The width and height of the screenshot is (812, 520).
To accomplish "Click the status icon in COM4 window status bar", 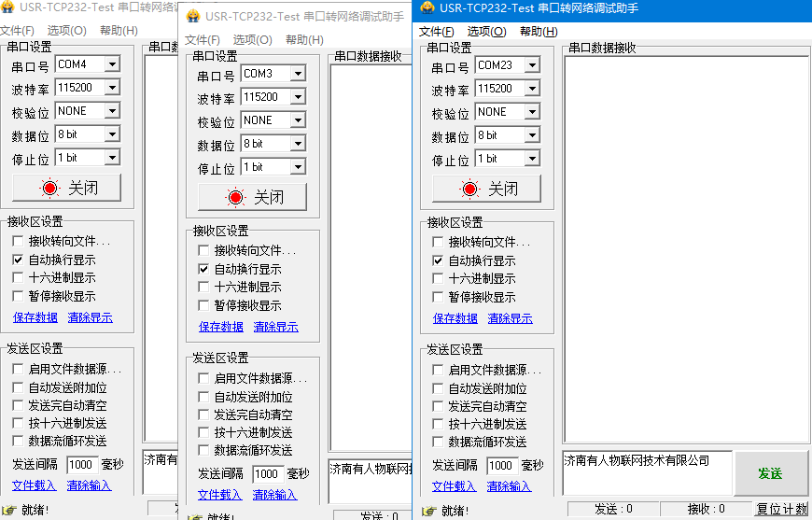I will click(x=8, y=510).
